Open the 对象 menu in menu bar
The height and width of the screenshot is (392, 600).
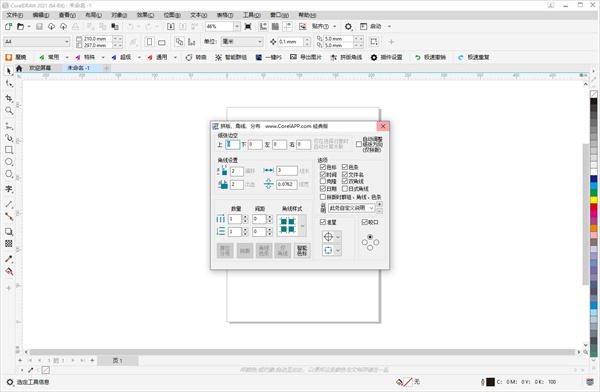click(x=119, y=15)
